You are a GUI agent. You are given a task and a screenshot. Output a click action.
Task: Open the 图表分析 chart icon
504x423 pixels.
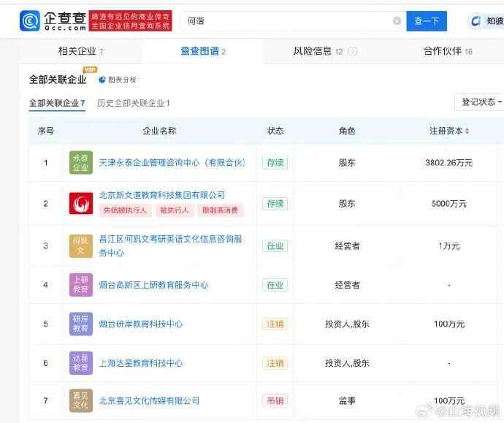click(x=102, y=80)
